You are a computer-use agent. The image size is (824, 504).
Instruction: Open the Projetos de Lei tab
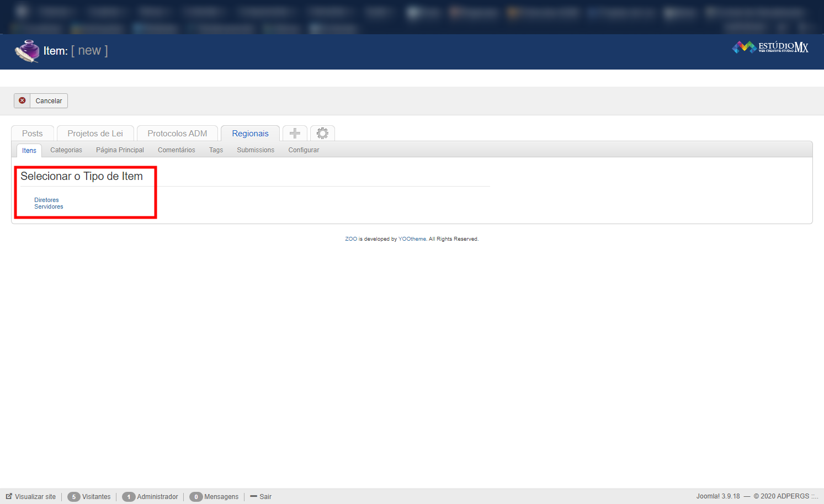(x=95, y=134)
